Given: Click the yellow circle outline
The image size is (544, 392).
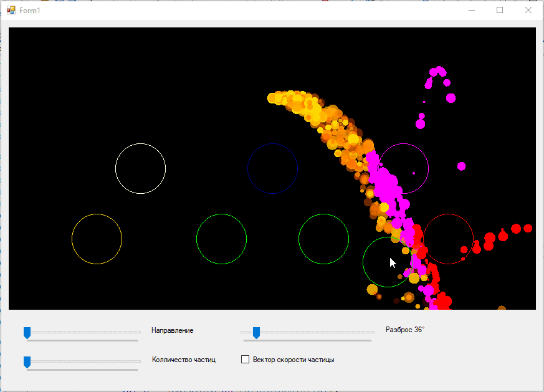Looking at the screenshot, I should [97, 239].
